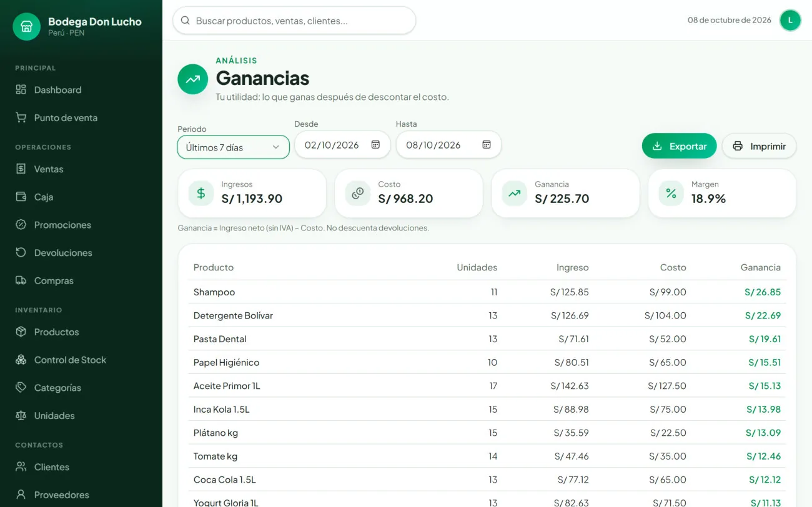Go to Dashboard in the sidebar

pos(81,90)
